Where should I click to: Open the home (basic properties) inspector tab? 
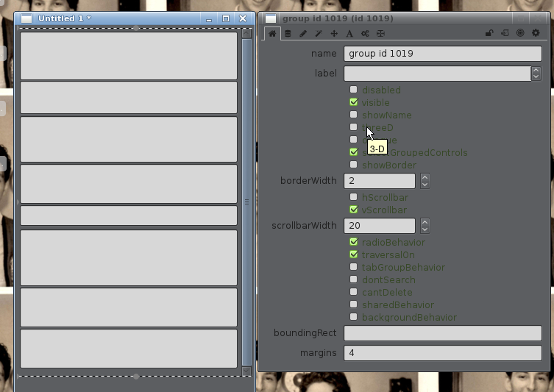[272, 33]
